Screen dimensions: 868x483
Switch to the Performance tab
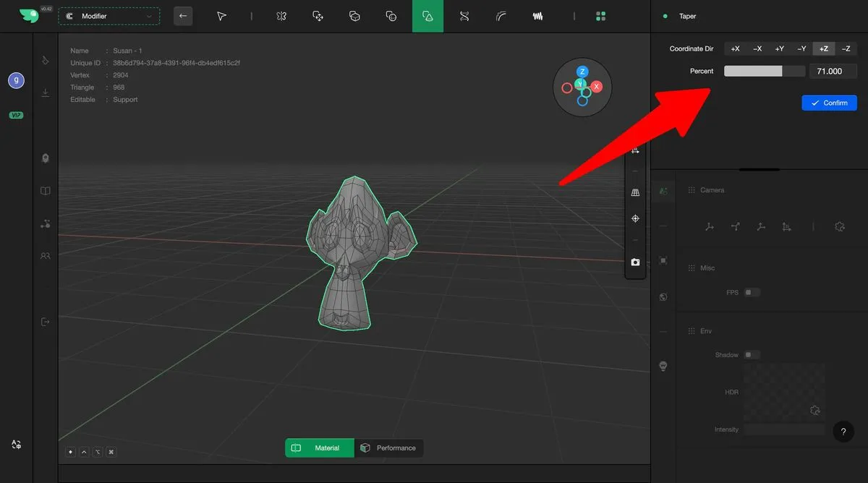pyautogui.click(x=389, y=448)
